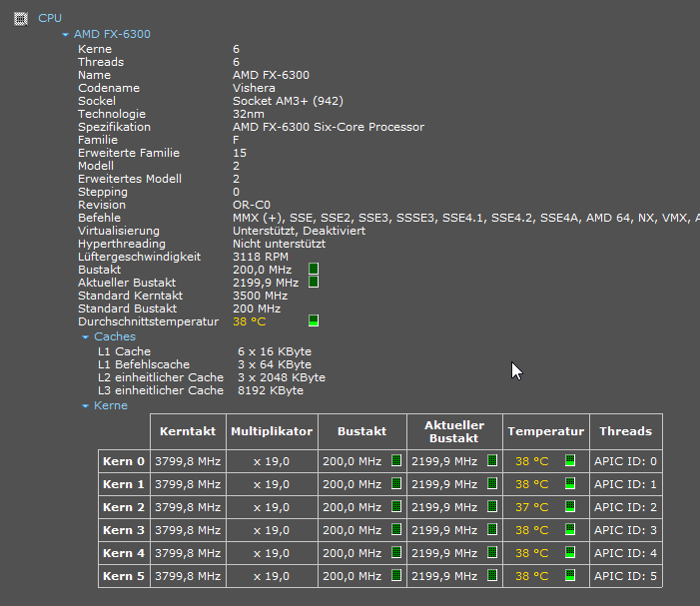Click the Caches heading label
This screenshot has width=700, height=606.
[115, 336]
